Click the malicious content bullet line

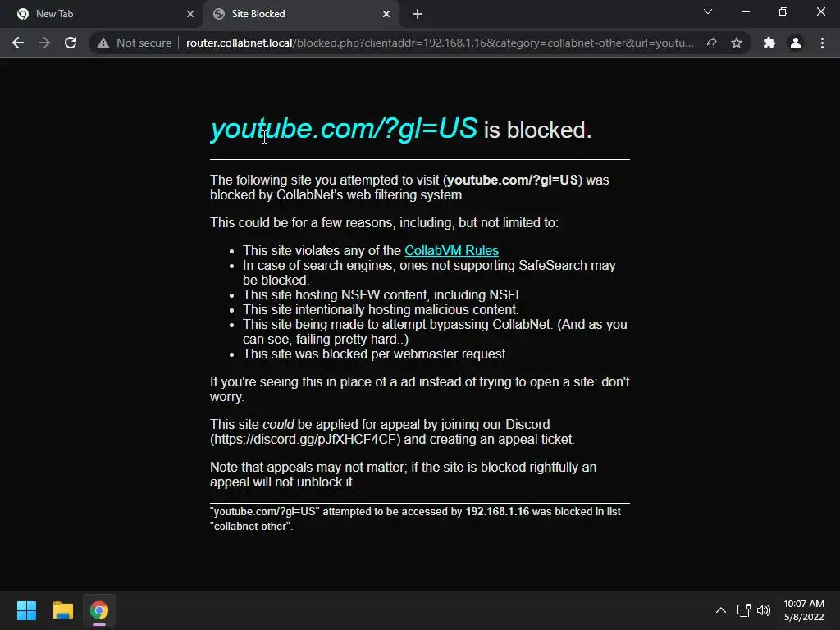pyautogui.click(x=381, y=309)
